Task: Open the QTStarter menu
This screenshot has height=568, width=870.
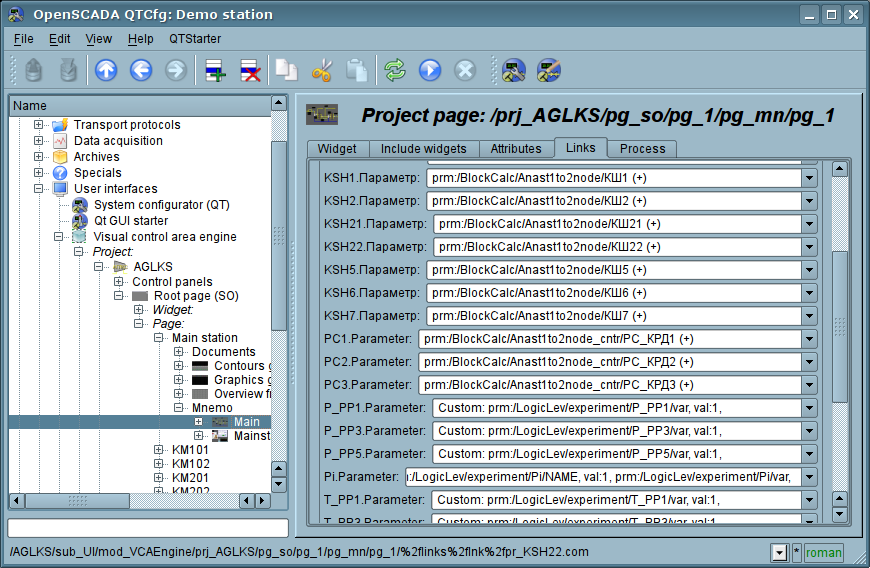Action: (194, 39)
